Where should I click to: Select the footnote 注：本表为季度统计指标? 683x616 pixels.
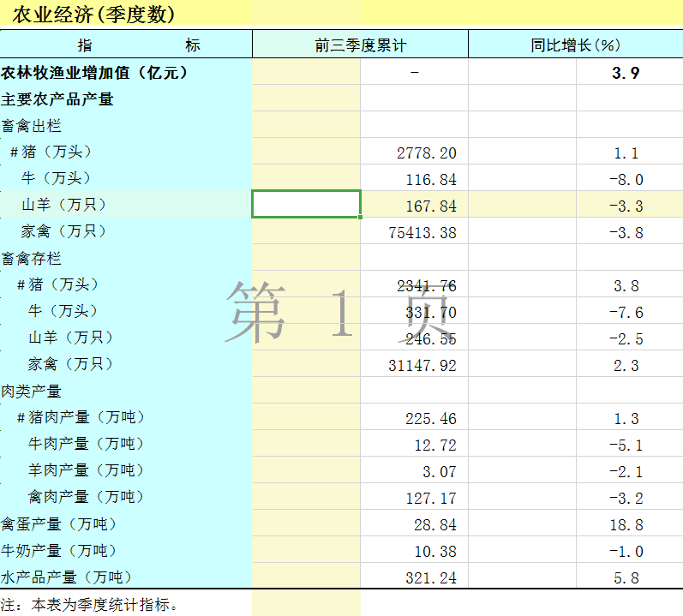[x=92, y=605]
